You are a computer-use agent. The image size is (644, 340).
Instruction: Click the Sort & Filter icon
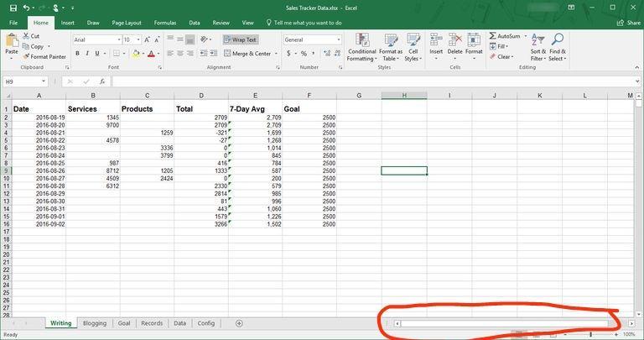(x=537, y=40)
